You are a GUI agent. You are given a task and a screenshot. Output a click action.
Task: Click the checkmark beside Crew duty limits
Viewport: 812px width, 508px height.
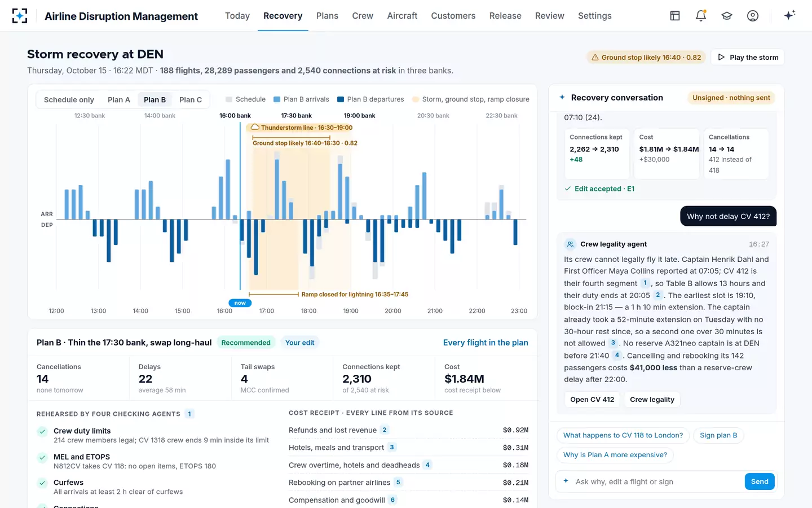(42, 432)
